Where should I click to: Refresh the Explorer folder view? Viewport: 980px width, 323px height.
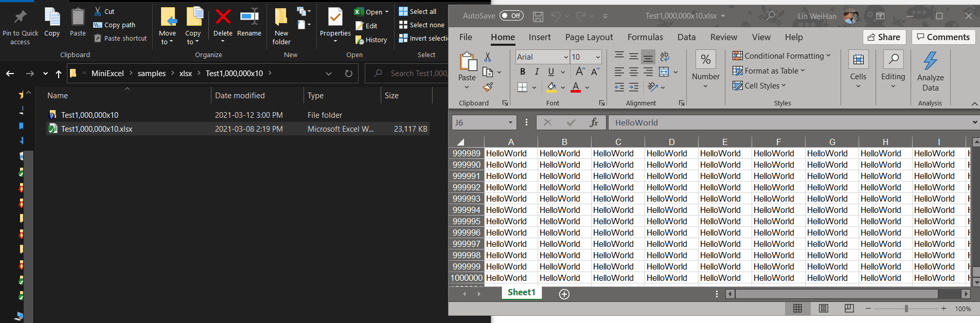348,74
